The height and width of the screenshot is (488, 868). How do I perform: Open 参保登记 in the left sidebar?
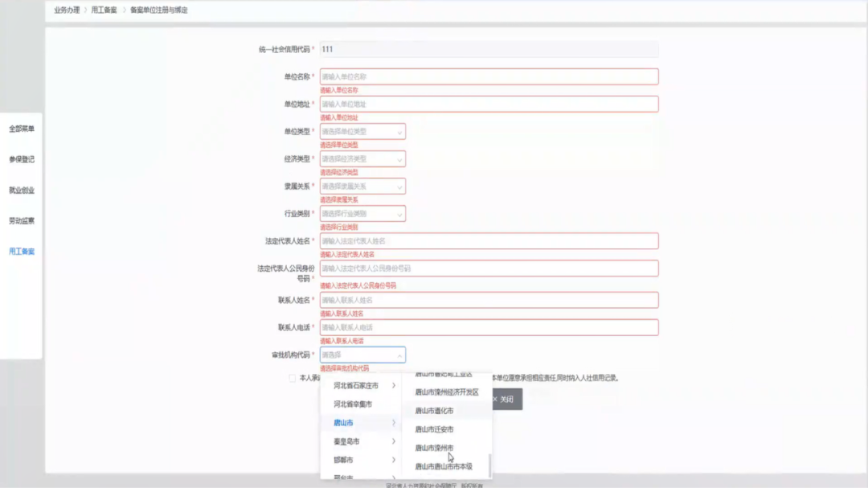[22, 159]
